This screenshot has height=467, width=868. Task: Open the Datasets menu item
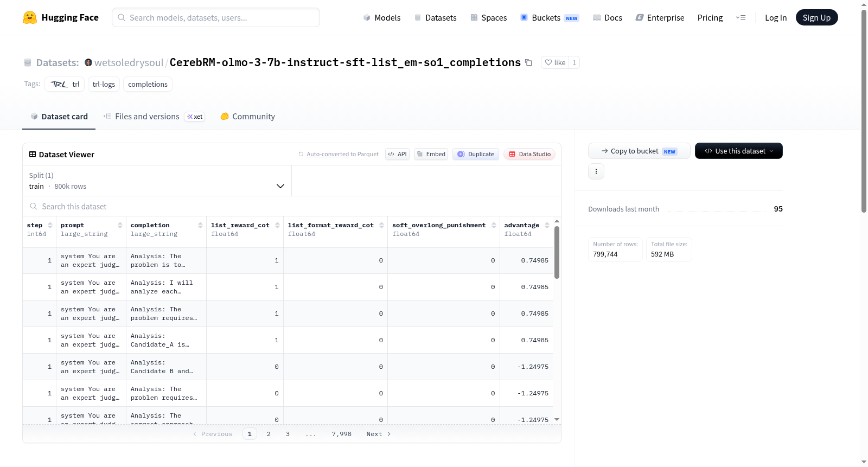pyautogui.click(x=436, y=17)
